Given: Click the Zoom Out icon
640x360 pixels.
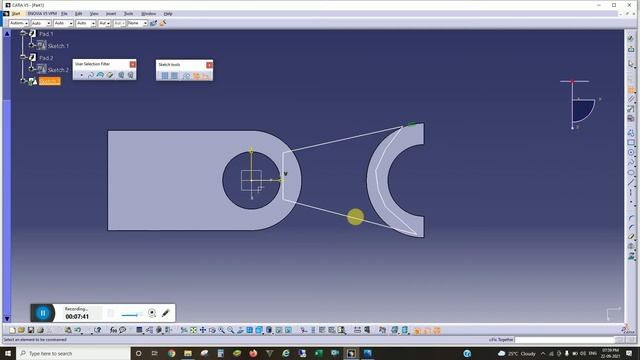Looking at the screenshot, I should click(231, 330).
